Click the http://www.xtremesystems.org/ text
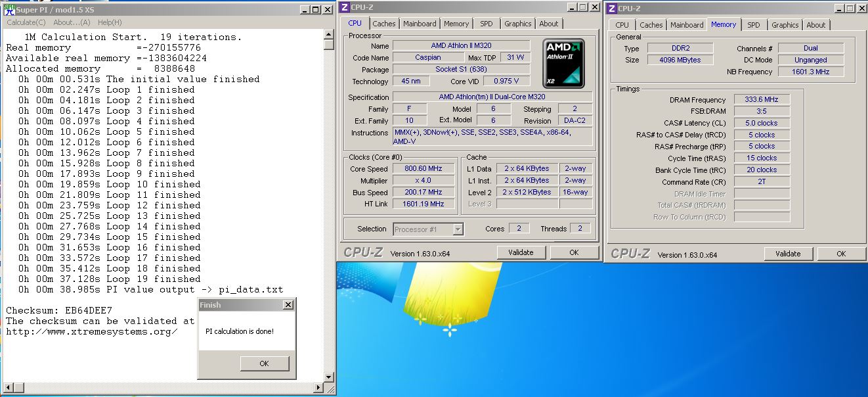This screenshot has width=868, height=397. (92, 331)
